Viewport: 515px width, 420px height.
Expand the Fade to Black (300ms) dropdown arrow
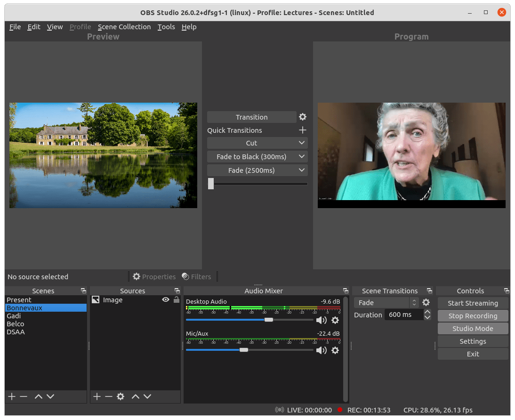(x=301, y=156)
